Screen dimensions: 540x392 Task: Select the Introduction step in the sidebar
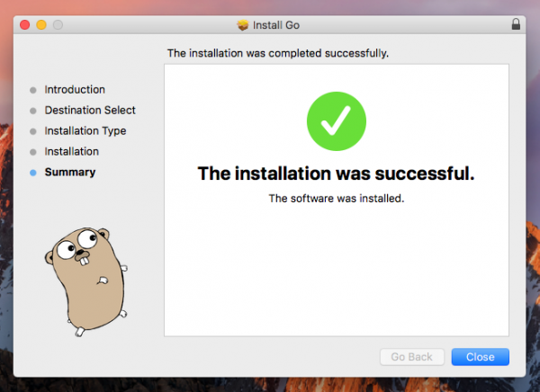tap(75, 90)
